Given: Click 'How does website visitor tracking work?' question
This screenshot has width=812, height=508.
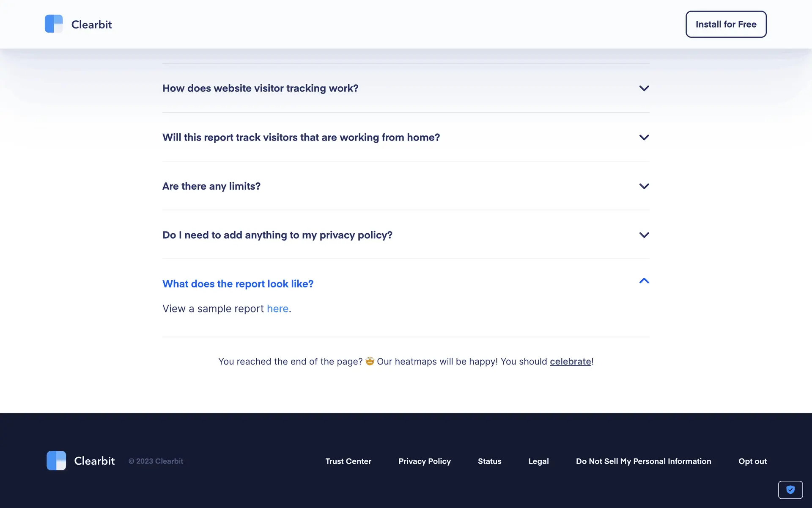Looking at the screenshot, I should pyautogui.click(x=260, y=88).
